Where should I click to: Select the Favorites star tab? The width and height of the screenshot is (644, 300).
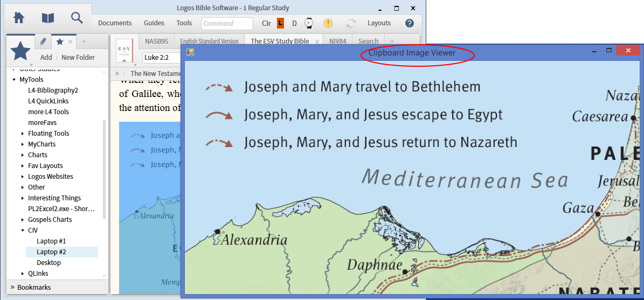[60, 41]
